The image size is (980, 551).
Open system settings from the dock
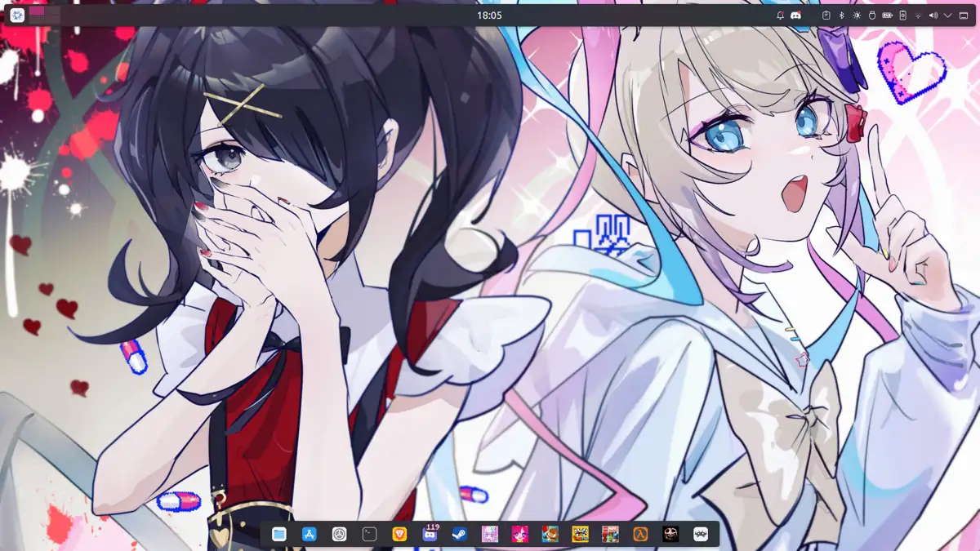click(x=340, y=534)
